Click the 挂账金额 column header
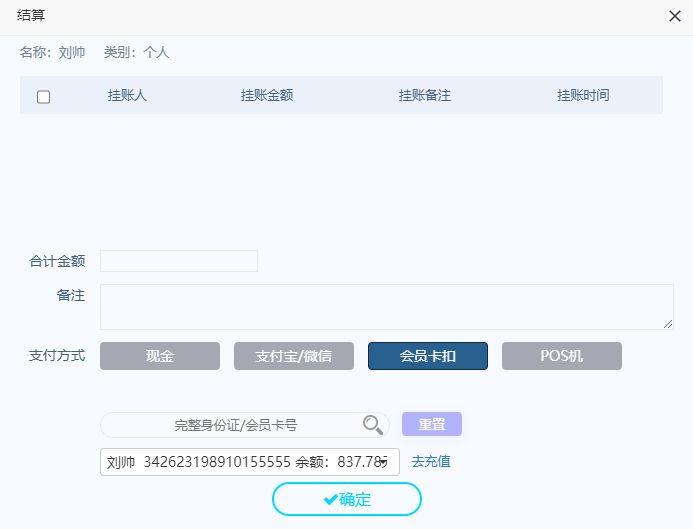 [267, 95]
